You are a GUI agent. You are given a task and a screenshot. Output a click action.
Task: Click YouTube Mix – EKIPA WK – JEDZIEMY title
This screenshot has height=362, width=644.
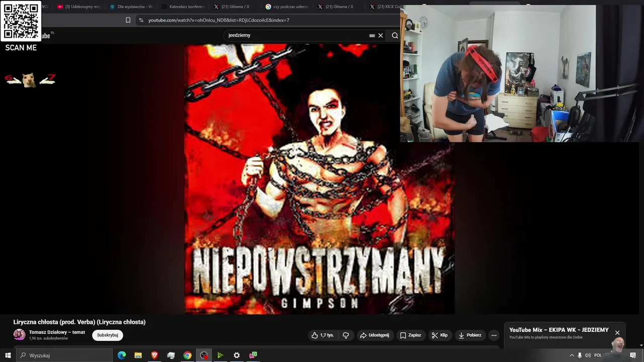pos(559,330)
